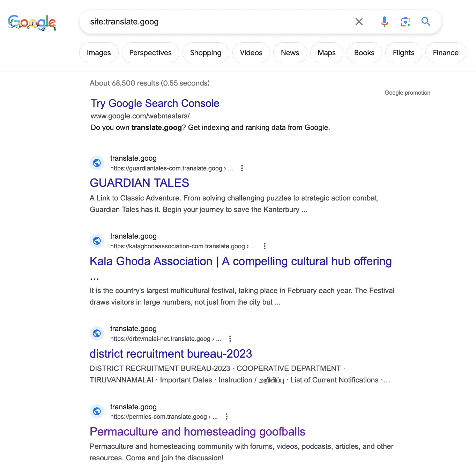This screenshot has height=475, width=476.
Task: Open the three-dot menu for the kalaghodaassociation result
Action: pyautogui.click(x=265, y=246)
